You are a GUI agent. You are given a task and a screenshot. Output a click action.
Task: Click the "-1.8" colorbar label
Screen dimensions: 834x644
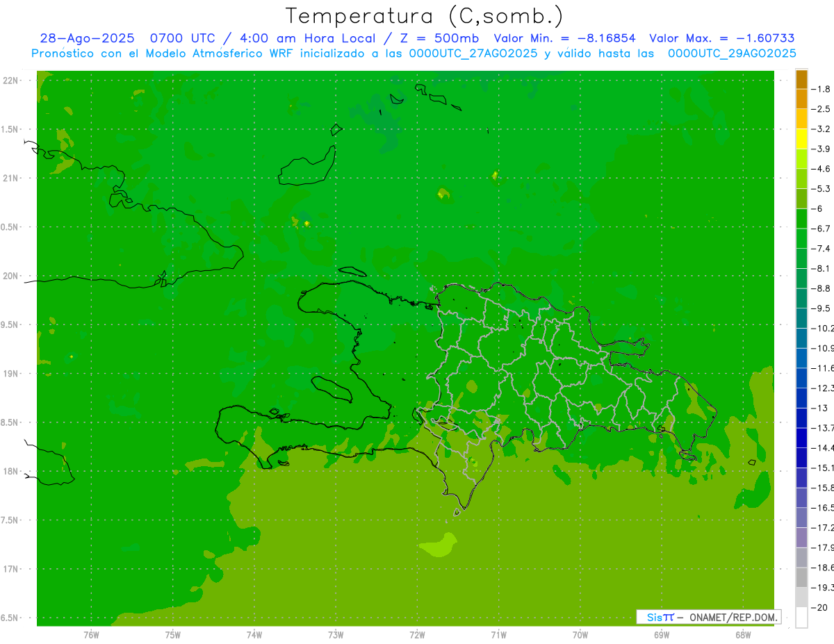click(821, 89)
